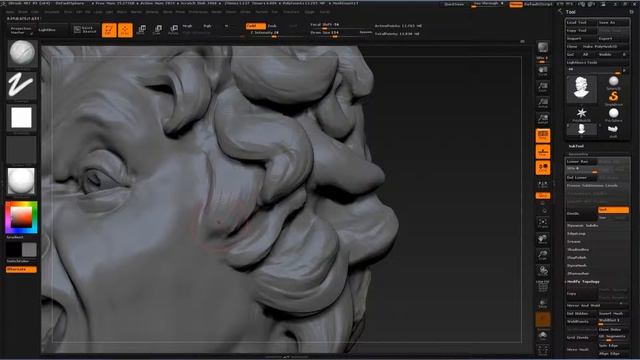640x360 pixels.
Task: Render with the BPR button
Action: click(x=542, y=47)
